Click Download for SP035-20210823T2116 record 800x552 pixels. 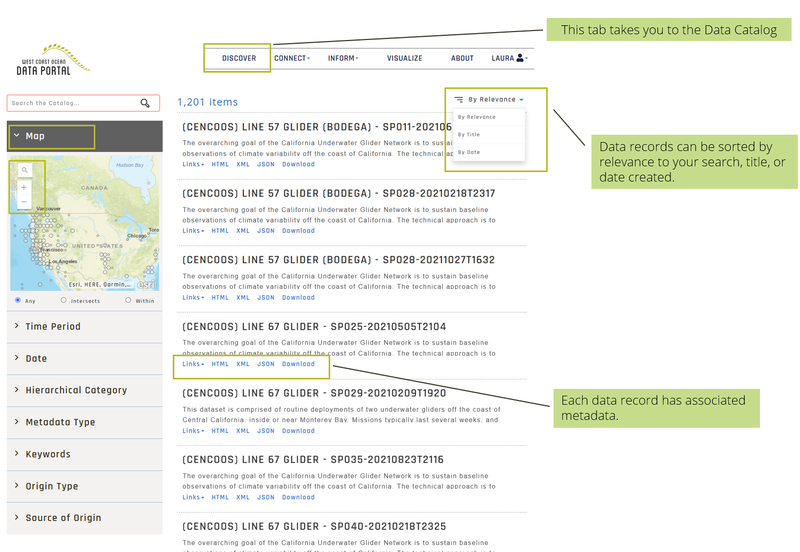click(x=298, y=497)
